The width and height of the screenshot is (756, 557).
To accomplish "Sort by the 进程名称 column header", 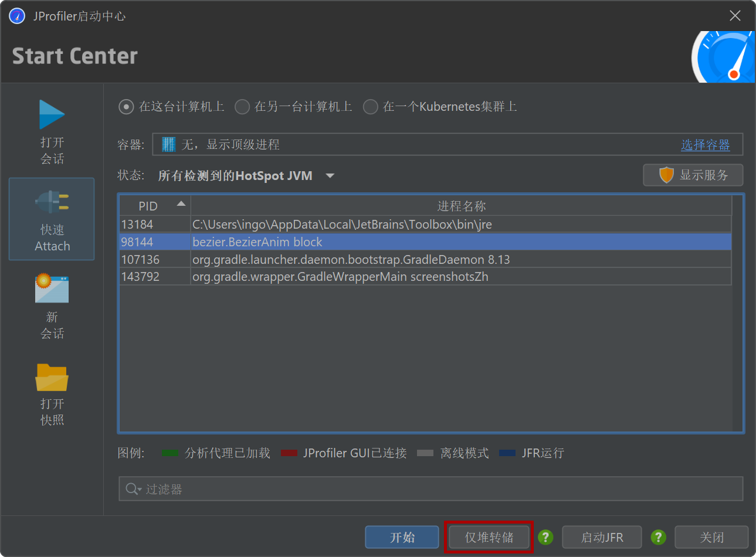I will (462, 206).
